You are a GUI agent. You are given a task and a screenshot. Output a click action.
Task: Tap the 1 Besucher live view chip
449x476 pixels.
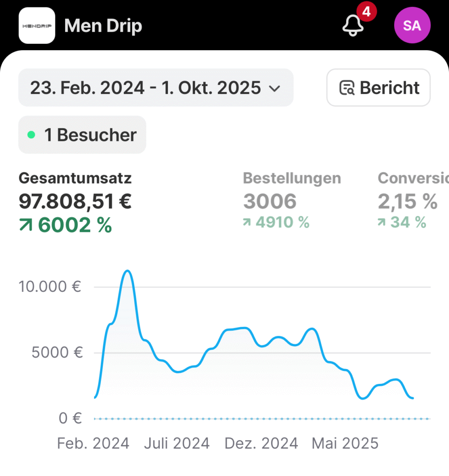(x=82, y=135)
